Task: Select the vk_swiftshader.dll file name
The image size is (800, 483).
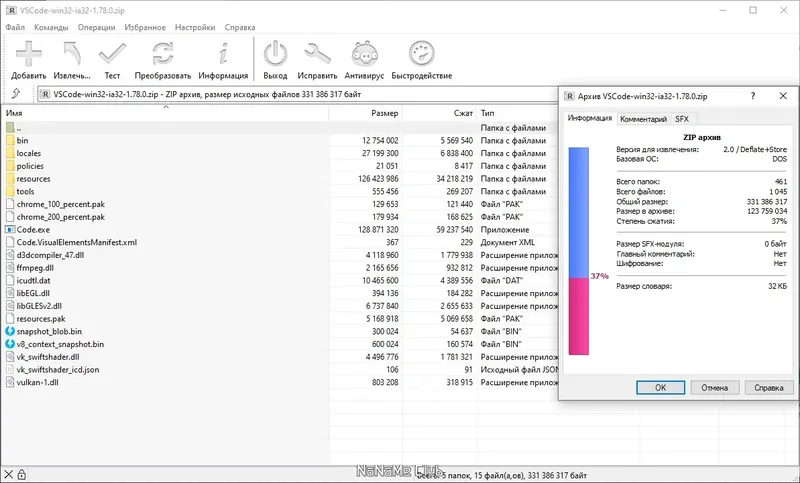Action: [x=47, y=357]
